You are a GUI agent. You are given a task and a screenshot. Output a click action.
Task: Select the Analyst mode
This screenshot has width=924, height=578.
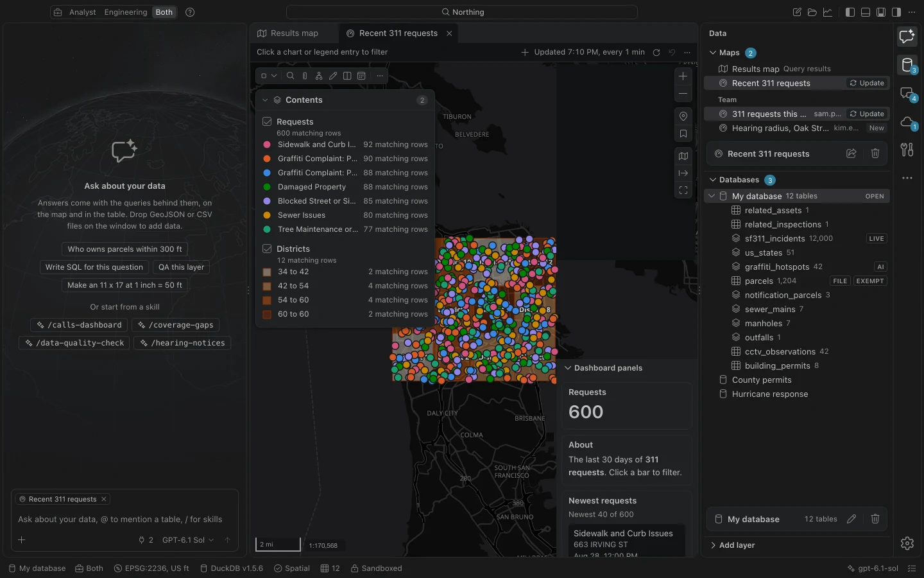coord(83,12)
